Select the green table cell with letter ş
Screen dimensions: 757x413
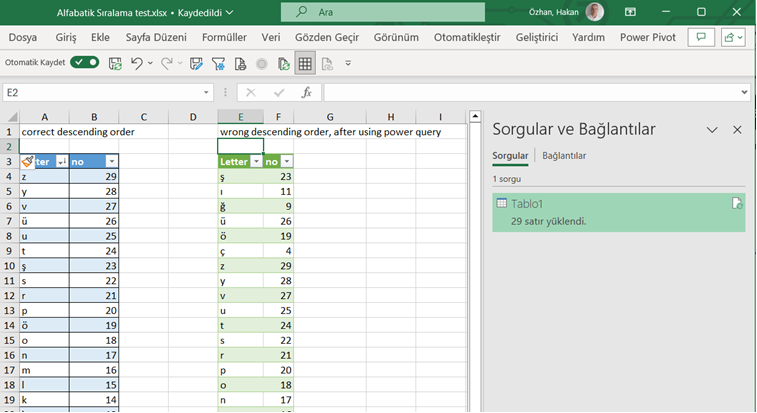pos(240,176)
